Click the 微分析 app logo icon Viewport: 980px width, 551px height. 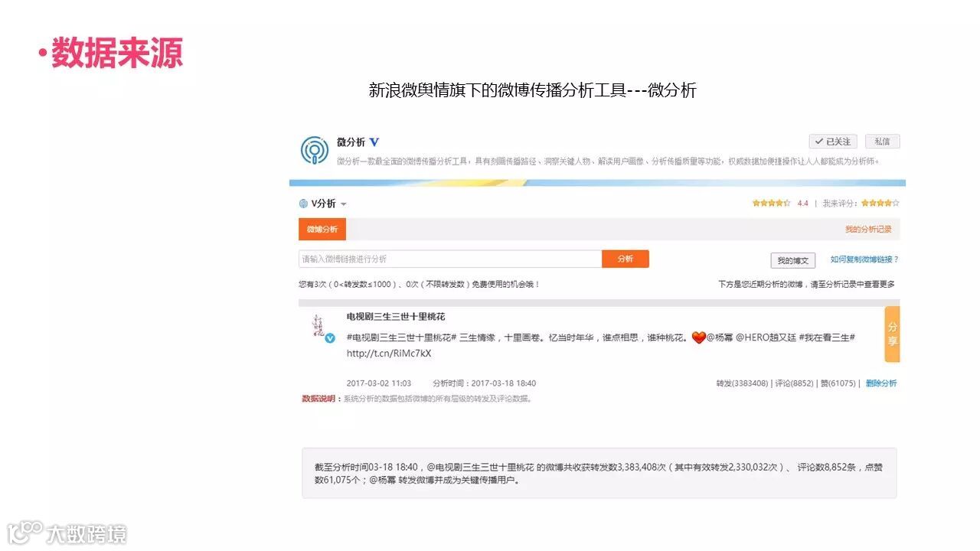(x=314, y=150)
